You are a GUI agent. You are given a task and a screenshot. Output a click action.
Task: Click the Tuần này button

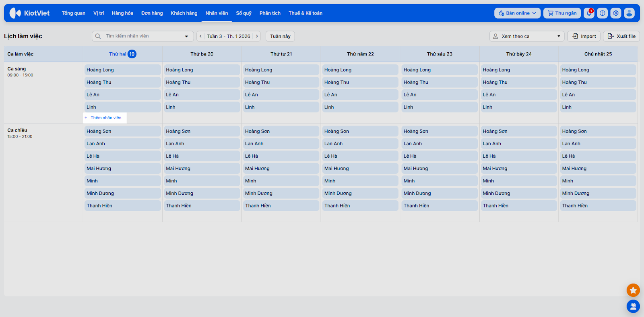click(280, 36)
